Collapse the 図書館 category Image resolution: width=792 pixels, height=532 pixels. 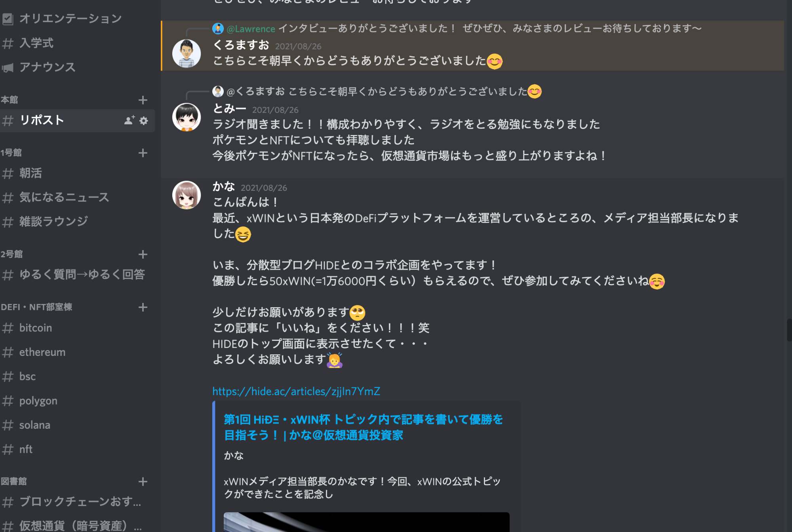coord(13,482)
